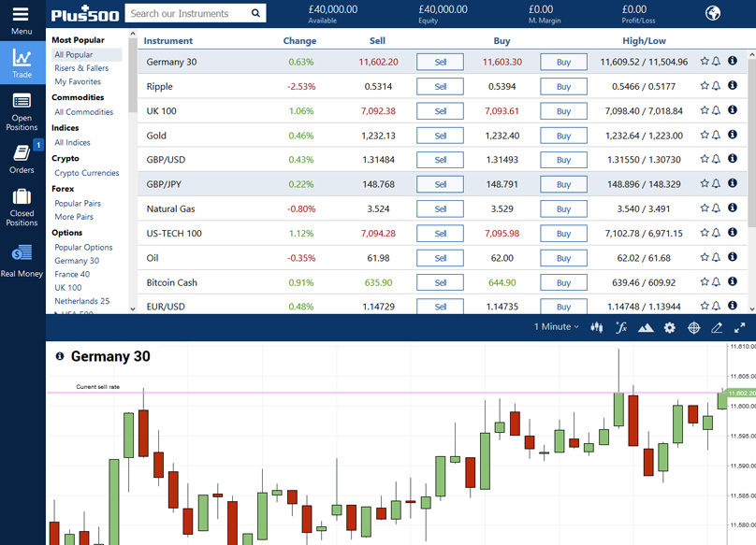Select Netherlands 25 options
This screenshot has height=545, width=756.
coord(82,301)
